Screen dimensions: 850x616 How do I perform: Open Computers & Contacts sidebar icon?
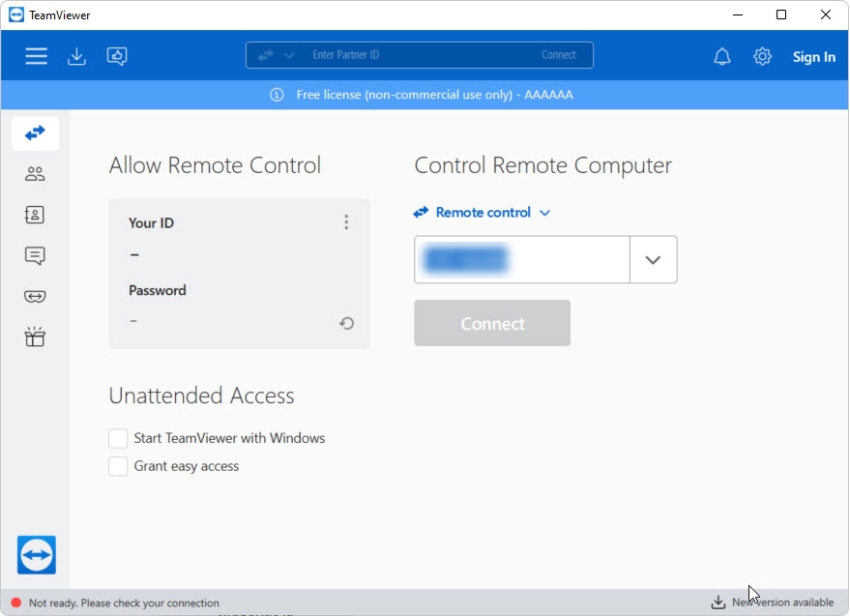[35, 215]
